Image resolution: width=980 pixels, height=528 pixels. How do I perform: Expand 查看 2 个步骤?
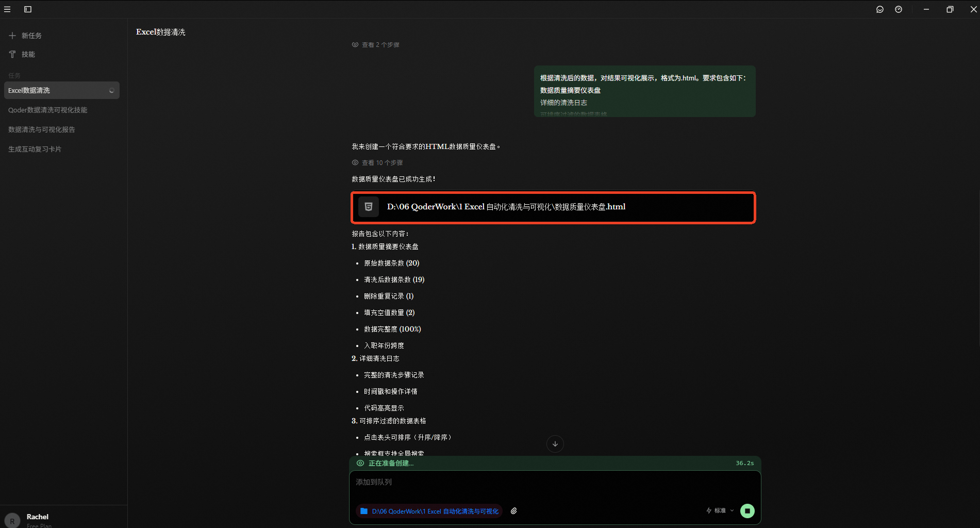[376, 45]
